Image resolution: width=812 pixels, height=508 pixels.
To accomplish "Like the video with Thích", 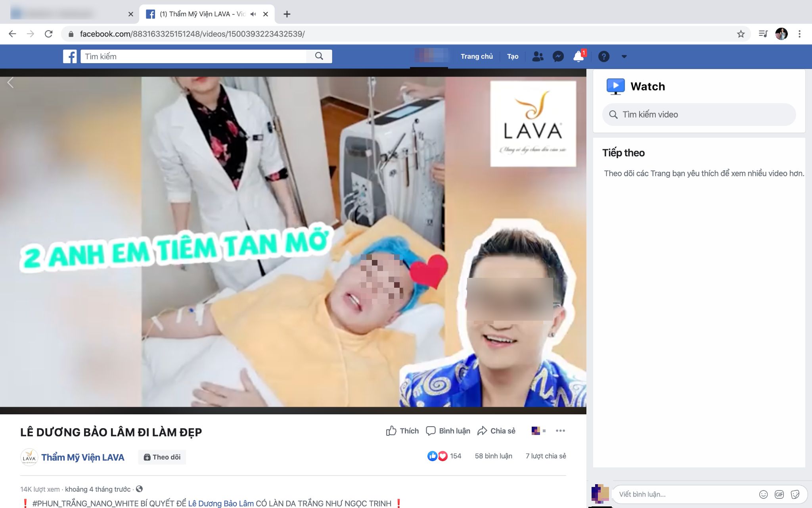I will pyautogui.click(x=402, y=431).
